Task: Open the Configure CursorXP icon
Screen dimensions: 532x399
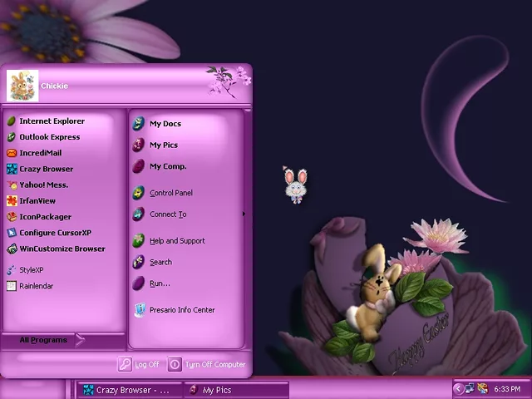Action: (x=12, y=233)
